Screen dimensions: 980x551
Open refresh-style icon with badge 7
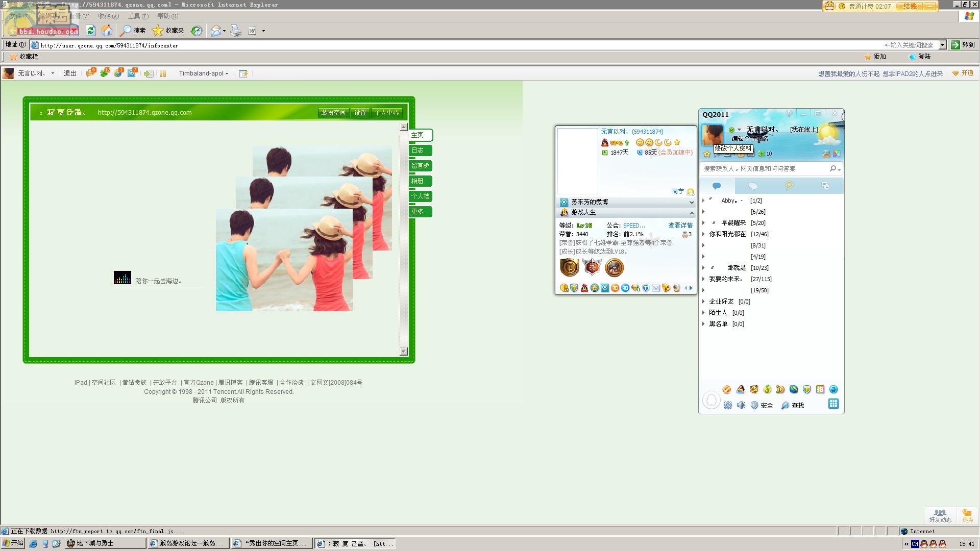132,73
